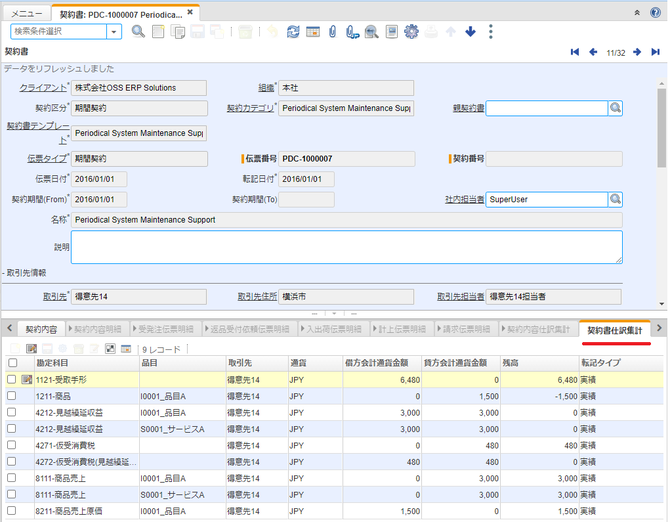Image resolution: width=670 pixels, height=522 pixels.
Task: Click the 検索条件選択 search input
Action: click(59, 32)
